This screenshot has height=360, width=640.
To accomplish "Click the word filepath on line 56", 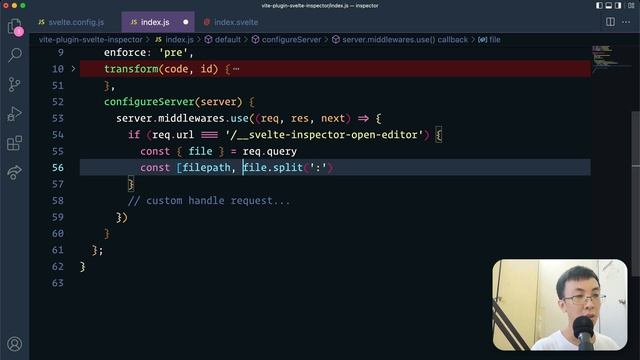I will point(206,168).
